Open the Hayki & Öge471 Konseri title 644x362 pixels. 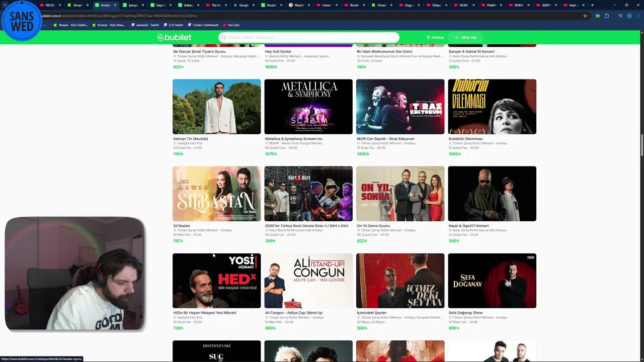point(469,226)
